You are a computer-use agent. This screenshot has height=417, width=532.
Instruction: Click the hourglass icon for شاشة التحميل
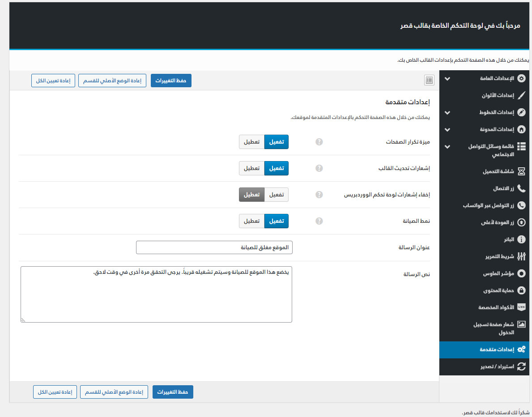pos(521,171)
